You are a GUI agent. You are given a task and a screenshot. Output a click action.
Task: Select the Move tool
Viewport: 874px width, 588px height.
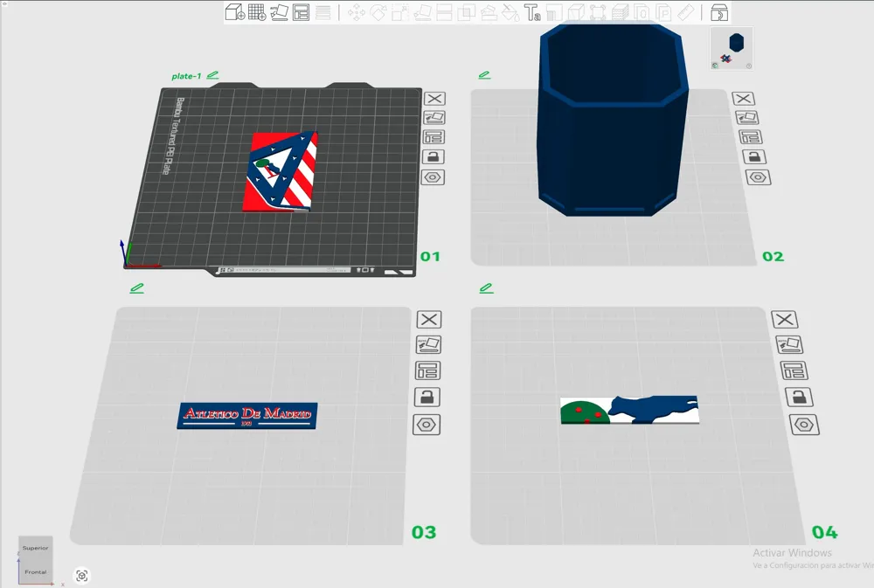pyautogui.click(x=357, y=11)
